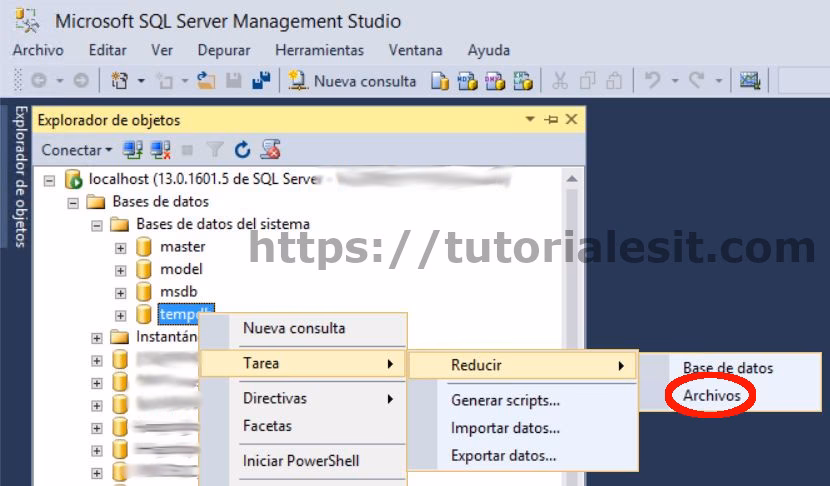The width and height of the screenshot is (830, 486).
Task: Open the Depurar menu
Action: [x=224, y=50]
